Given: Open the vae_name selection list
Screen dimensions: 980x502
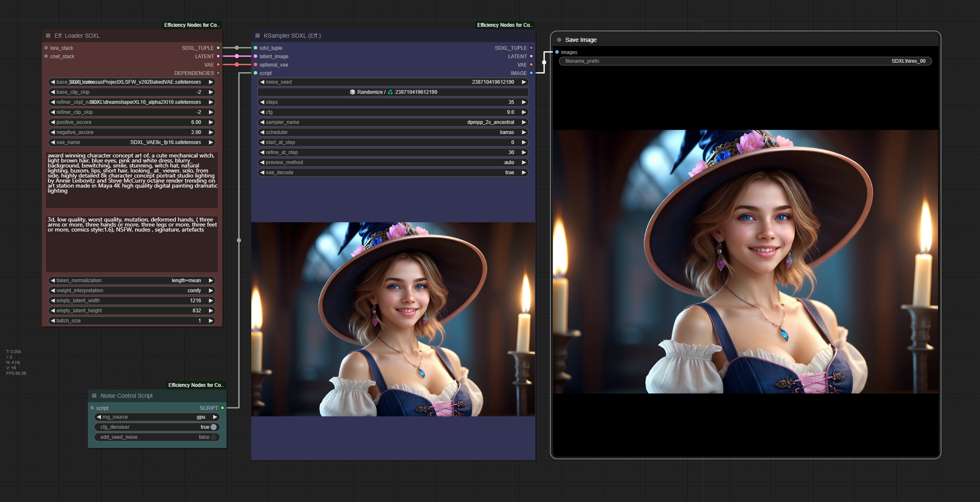Looking at the screenshot, I should click(x=132, y=142).
